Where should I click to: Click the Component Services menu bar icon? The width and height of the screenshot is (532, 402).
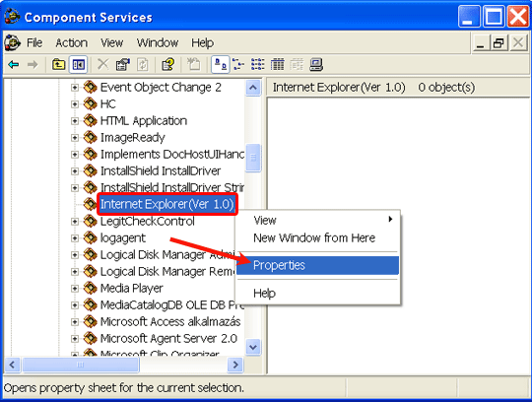12,42
